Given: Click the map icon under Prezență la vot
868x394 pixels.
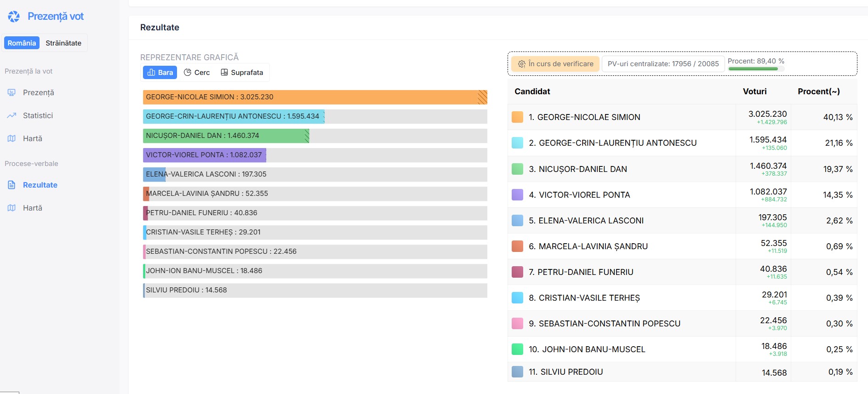Looking at the screenshot, I should coord(11,138).
